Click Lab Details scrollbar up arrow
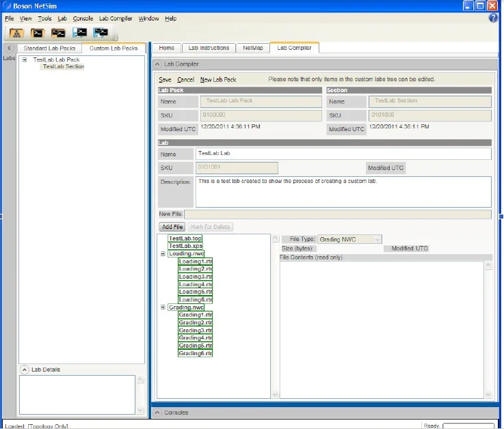The width and height of the screenshot is (504, 429). click(x=140, y=380)
